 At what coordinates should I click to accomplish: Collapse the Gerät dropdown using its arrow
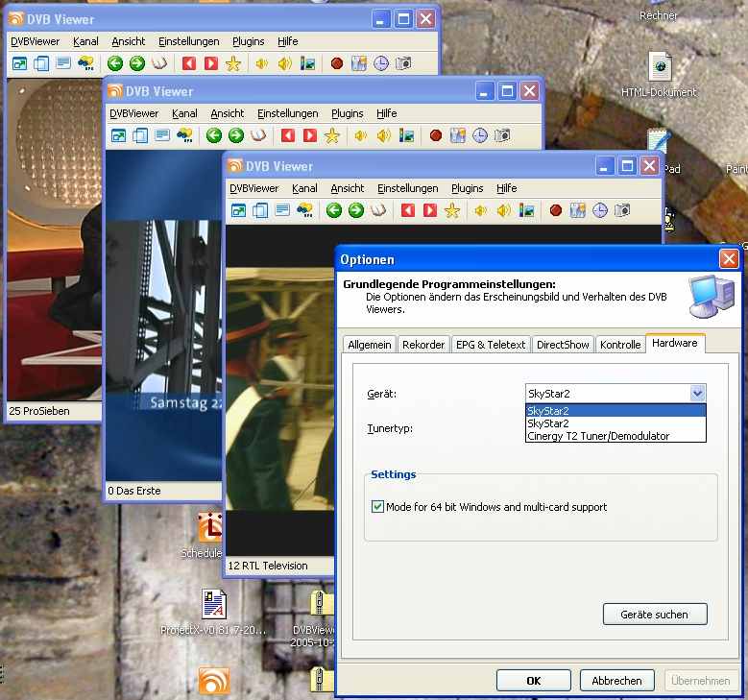[x=697, y=393]
